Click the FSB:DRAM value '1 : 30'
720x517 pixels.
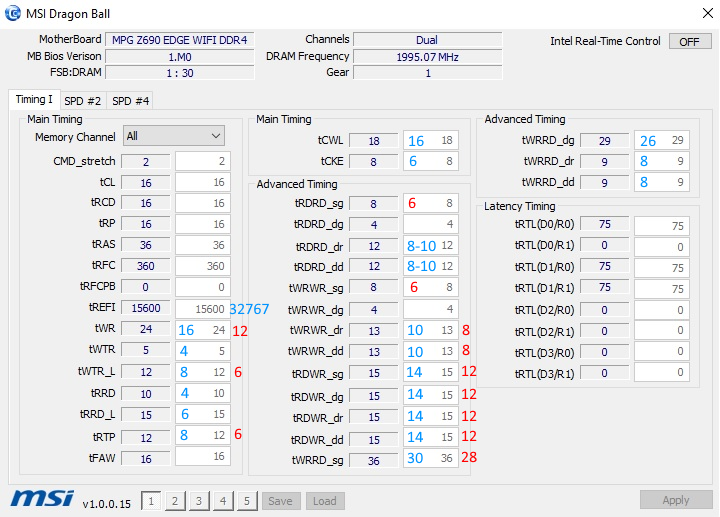[x=180, y=73]
